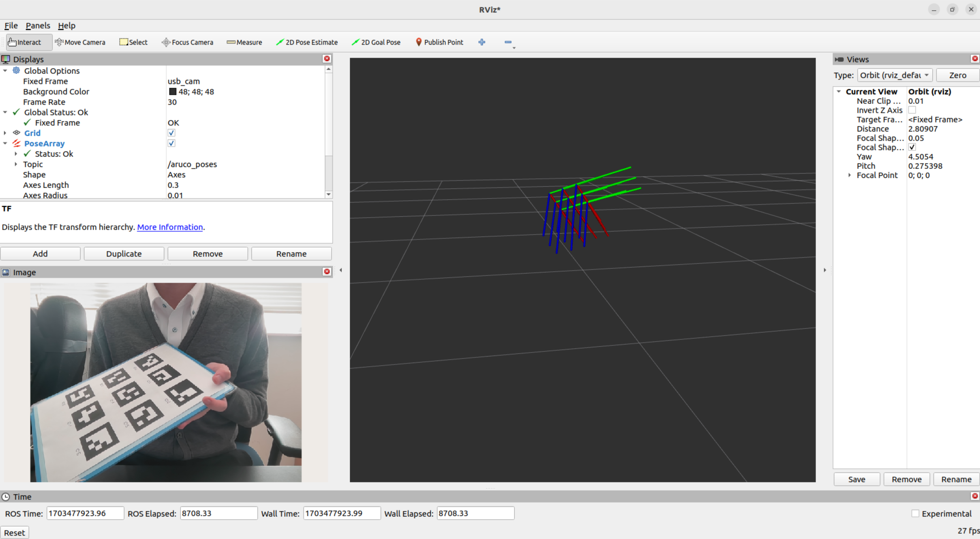Activate the Publish Point tool
The width and height of the screenshot is (980, 539).
pos(440,42)
